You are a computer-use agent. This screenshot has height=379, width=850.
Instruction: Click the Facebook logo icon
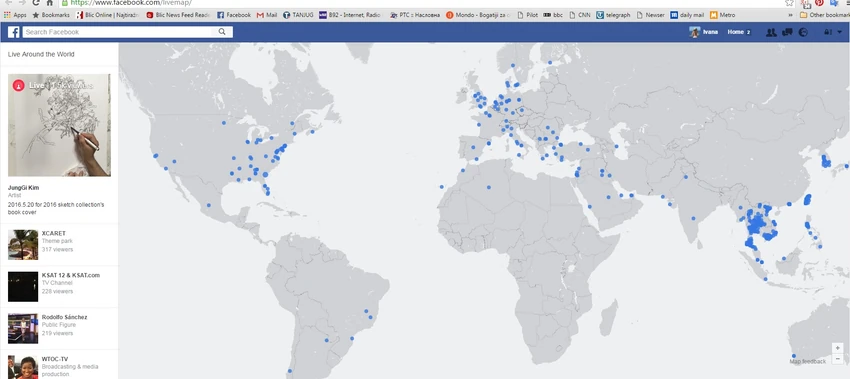pos(14,32)
